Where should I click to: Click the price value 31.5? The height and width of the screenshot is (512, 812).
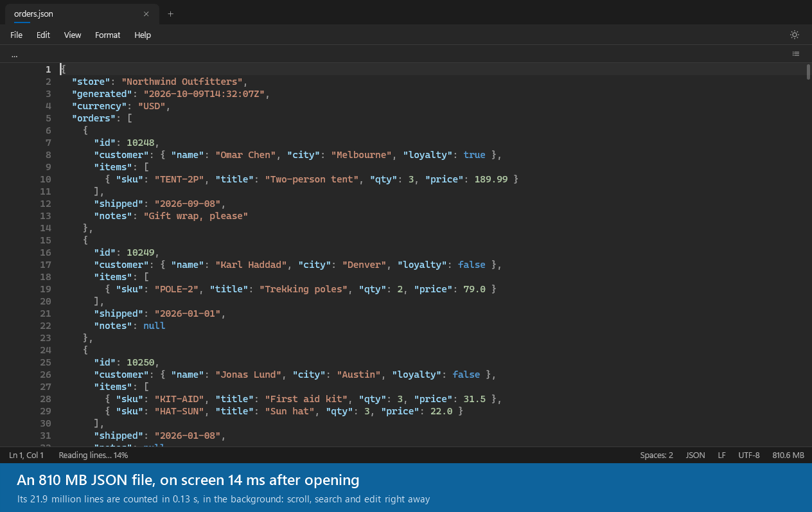click(474, 399)
